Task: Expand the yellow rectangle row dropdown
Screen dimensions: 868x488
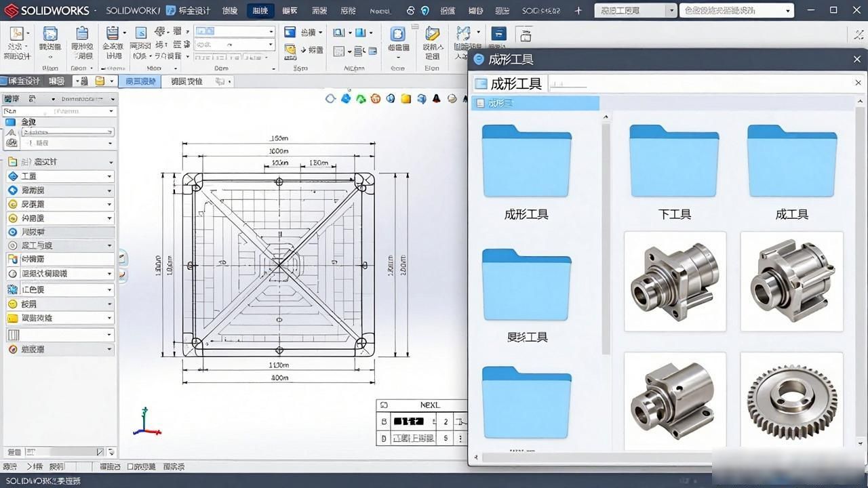Action: (109, 318)
